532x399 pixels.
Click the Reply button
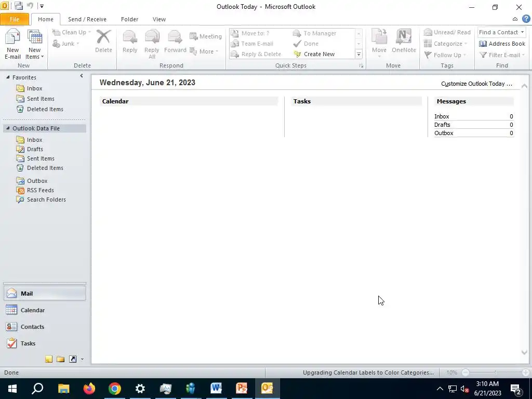(x=130, y=42)
